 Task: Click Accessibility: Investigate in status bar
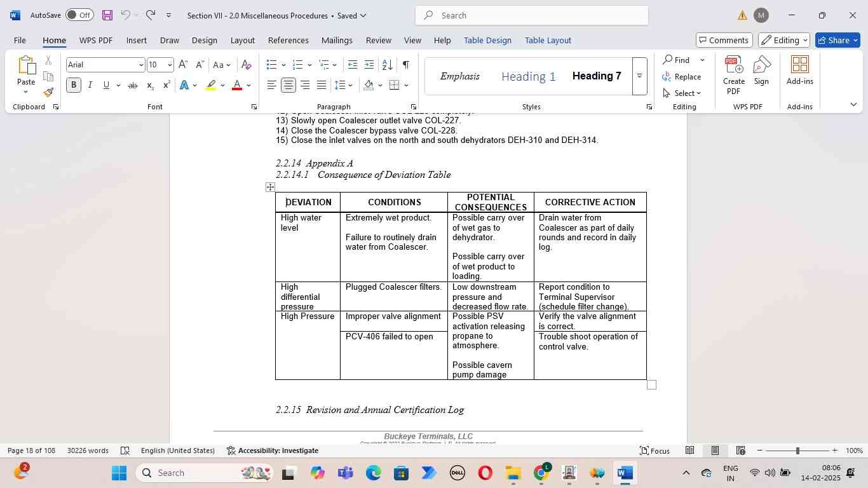(x=272, y=451)
